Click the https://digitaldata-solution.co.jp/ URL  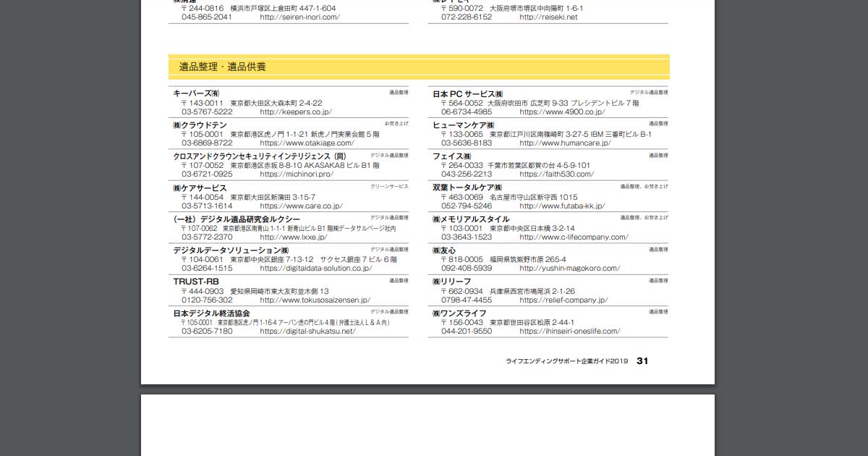[316, 269]
